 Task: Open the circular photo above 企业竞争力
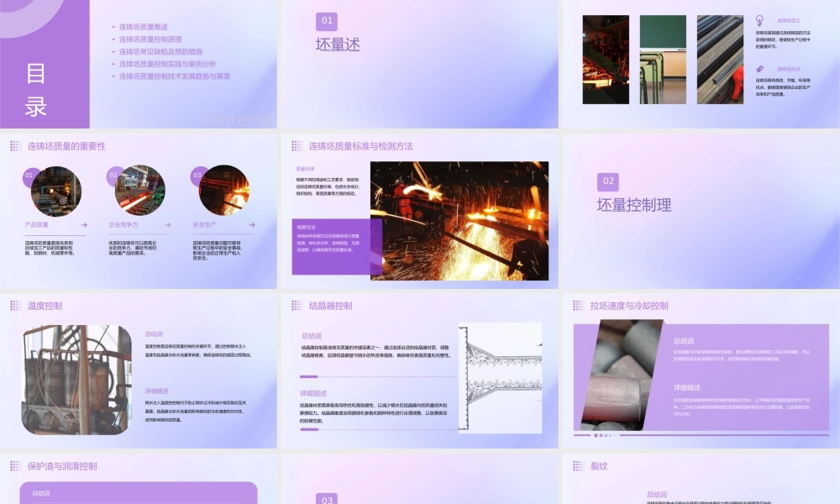pyautogui.click(x=139, y=191)
